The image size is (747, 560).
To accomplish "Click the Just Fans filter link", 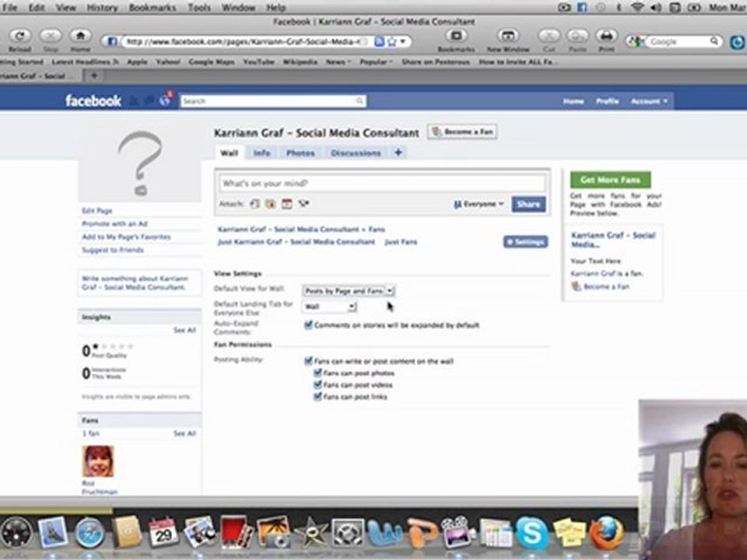I will point(401,242).
